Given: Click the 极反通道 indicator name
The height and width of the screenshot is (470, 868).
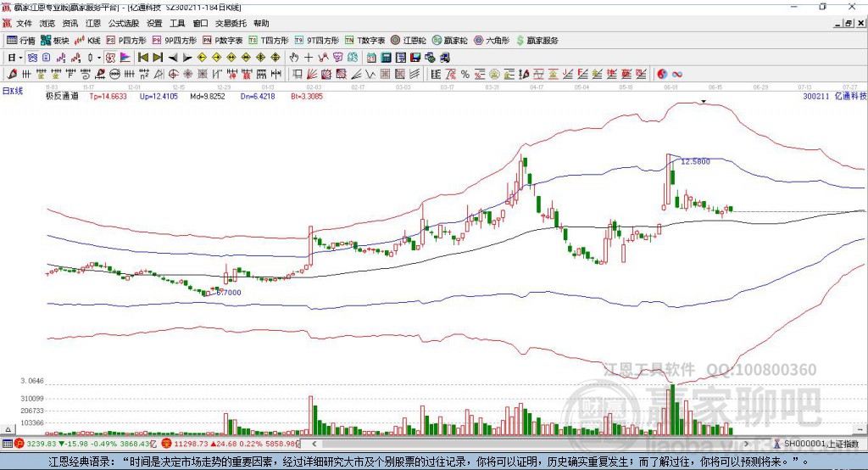Looking at the screenshot, I should pos(62,96).
